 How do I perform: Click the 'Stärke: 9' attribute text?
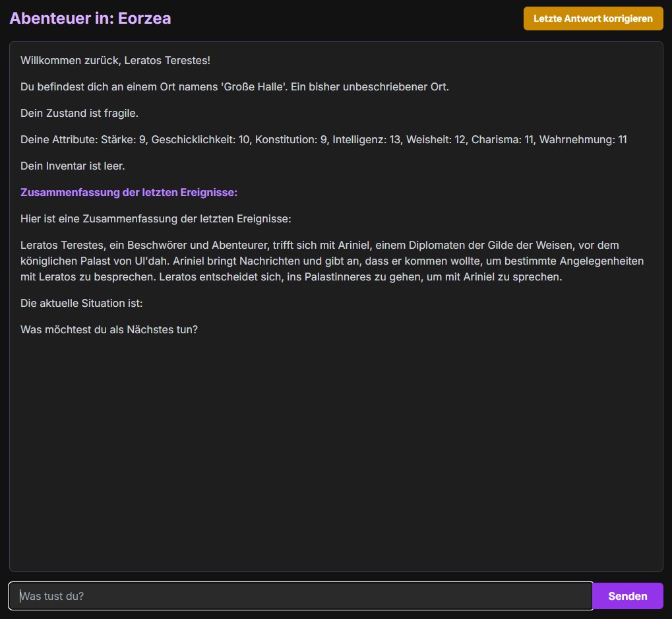123,140
